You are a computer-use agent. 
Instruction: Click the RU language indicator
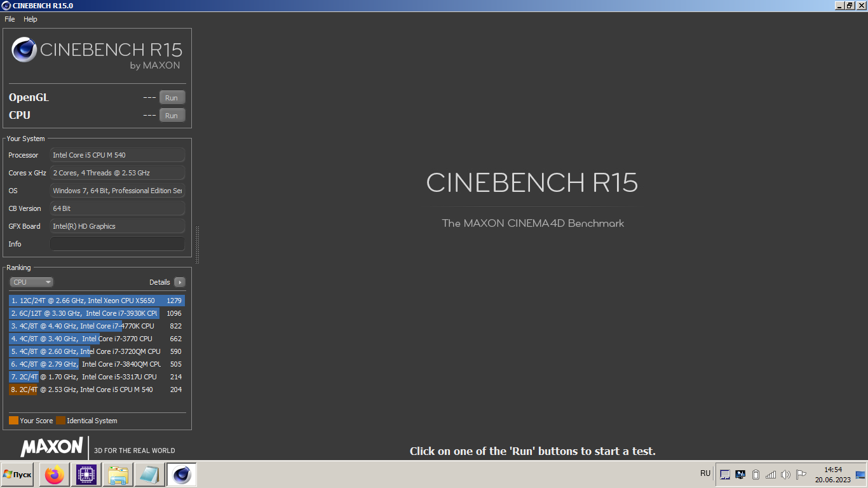click(705, 473)
